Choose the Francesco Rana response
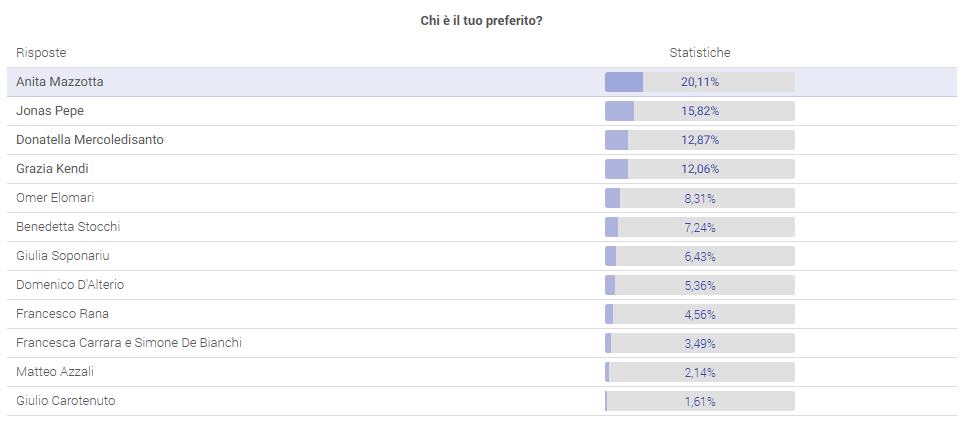 click(62, 314)
